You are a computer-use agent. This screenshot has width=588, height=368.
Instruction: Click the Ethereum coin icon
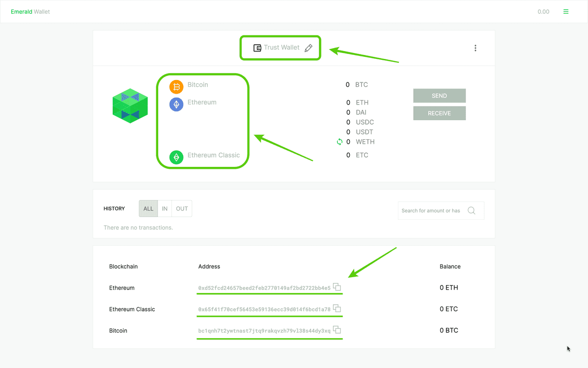[176, 105]
